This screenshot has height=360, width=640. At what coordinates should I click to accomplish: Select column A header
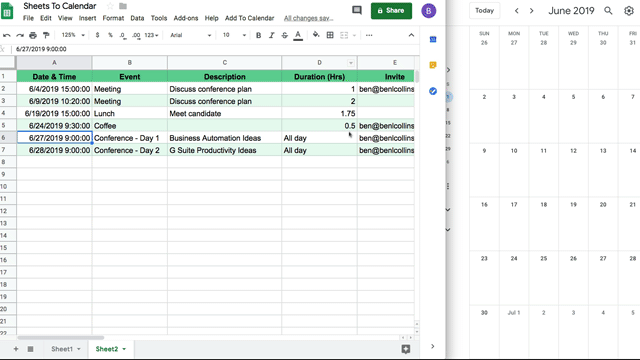pyautogui.click(x=54, y=62)
